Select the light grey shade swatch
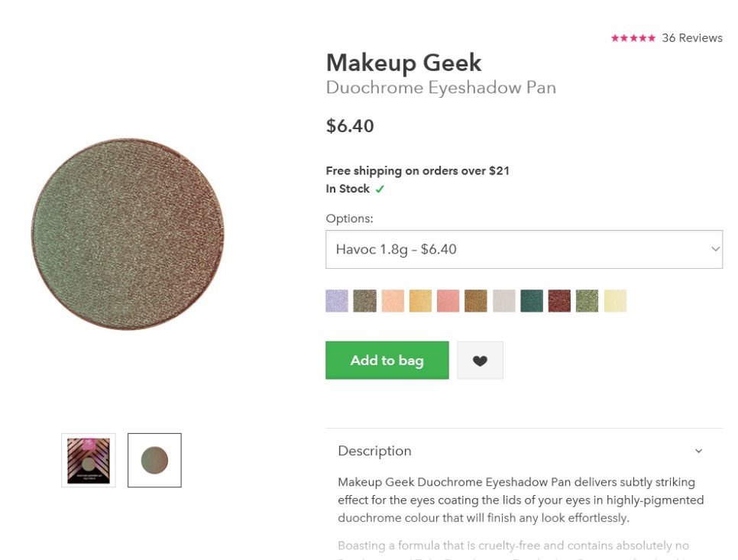Image resolution: width=738 pixels, height=560 pixels. (504, 301)
